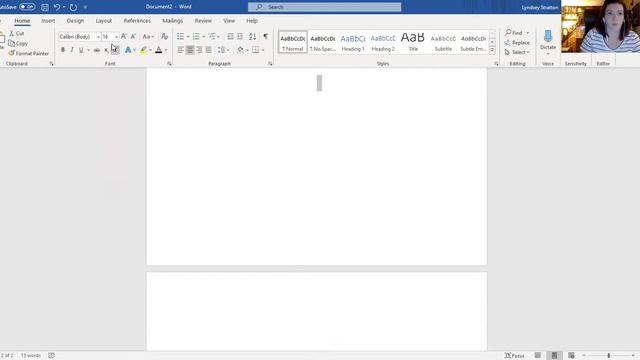The height and width of the screenshot is (360, 640).
Task: Apply the text highlight color
Action: tap(143, 50)
